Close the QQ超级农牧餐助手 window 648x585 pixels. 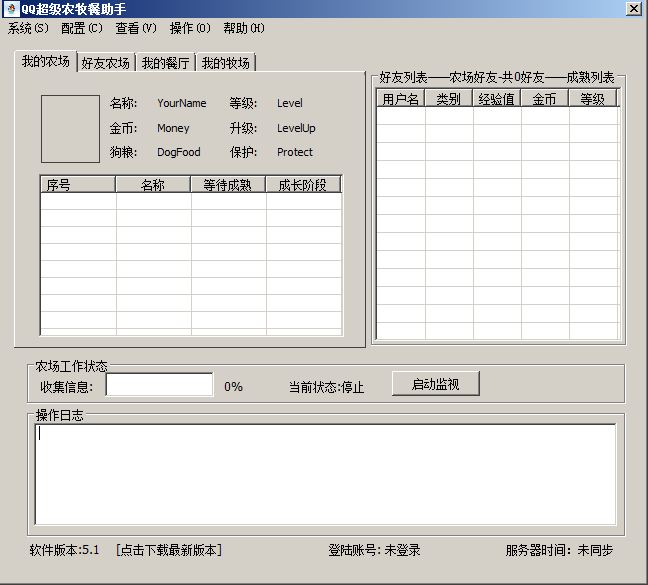[634, 8]
